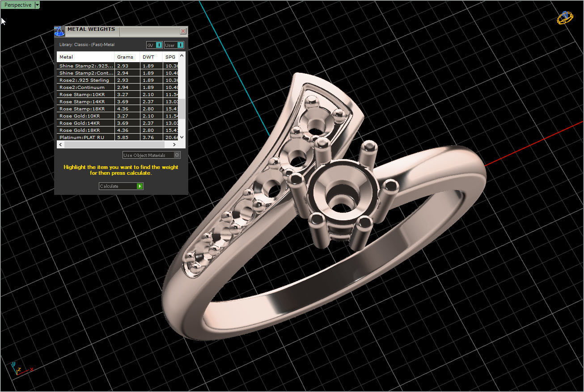Open the Perspective viewport dropdown arrow
584x392 pixels.
point(37,5)
